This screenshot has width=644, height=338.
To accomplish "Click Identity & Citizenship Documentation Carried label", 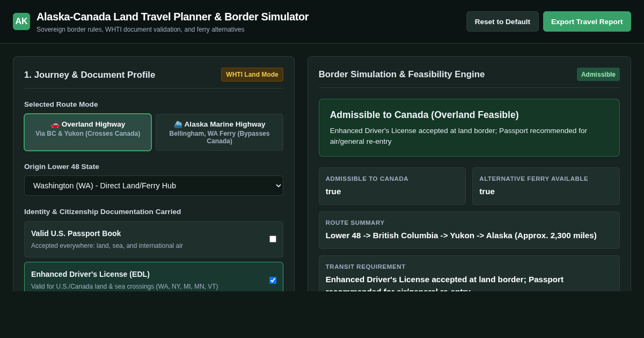I will (x=103, y=212).
